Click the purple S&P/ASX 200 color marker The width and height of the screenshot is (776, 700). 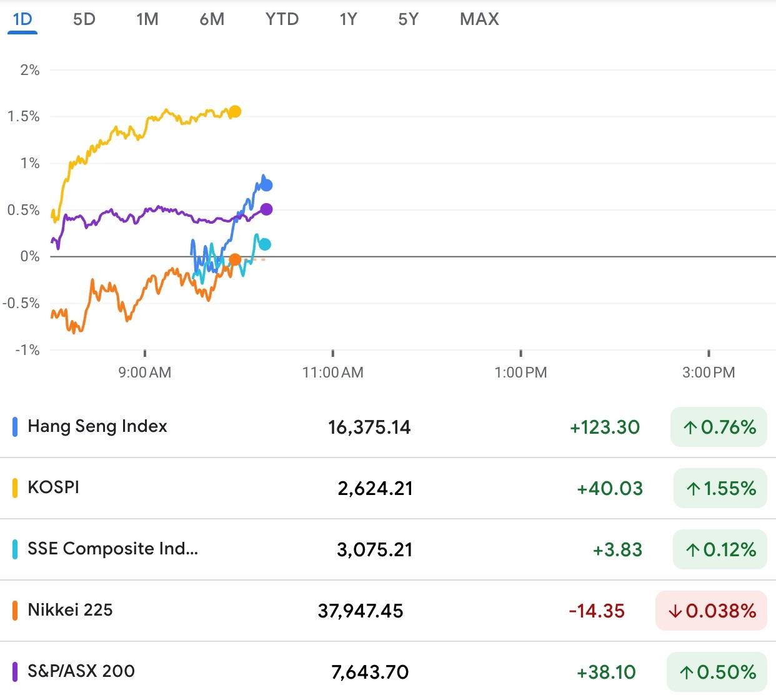pos(15,672)
